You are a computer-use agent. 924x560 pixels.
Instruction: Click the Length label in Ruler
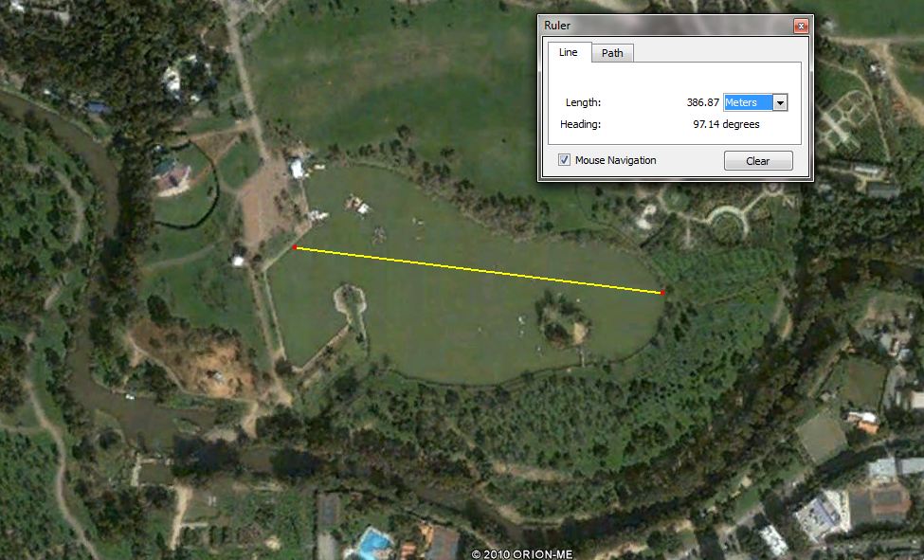[x=583, y=102]
